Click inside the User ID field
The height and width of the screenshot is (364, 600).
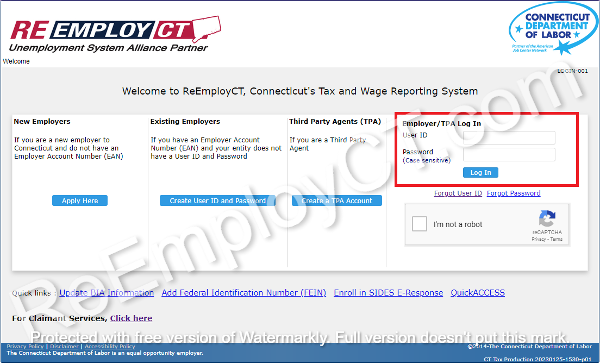click(509, 137)
